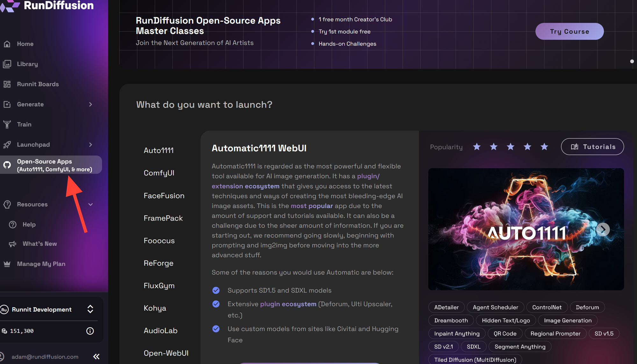The width and height of the screenshot is (637, 364).
Task: Click the Manage My Plan crown icon
Action: (7, 263)
